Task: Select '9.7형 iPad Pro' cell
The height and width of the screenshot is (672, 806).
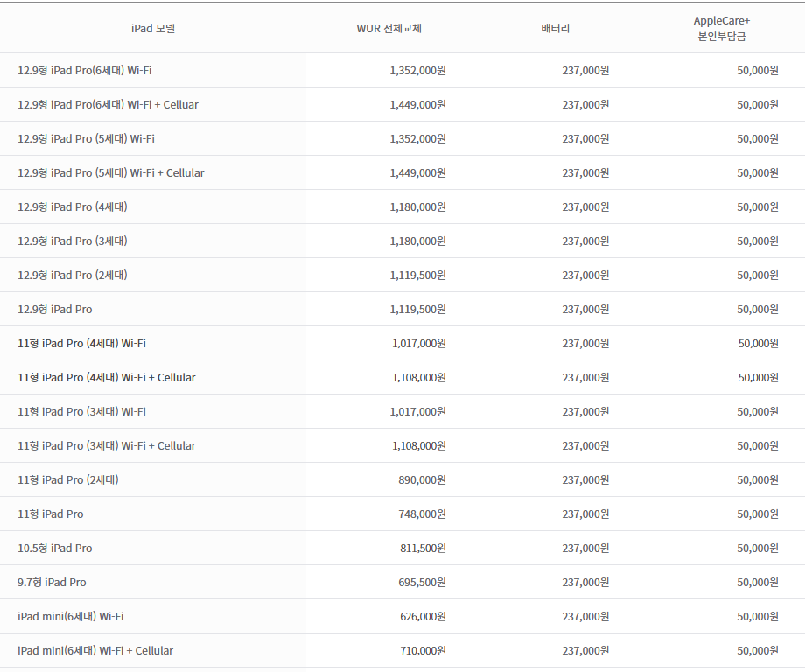Action: point(52,583)
